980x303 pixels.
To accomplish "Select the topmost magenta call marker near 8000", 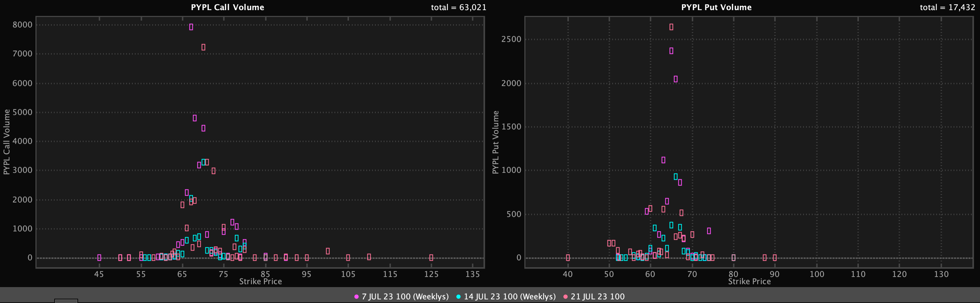I will pyautogui.click(x=191, y=27).
